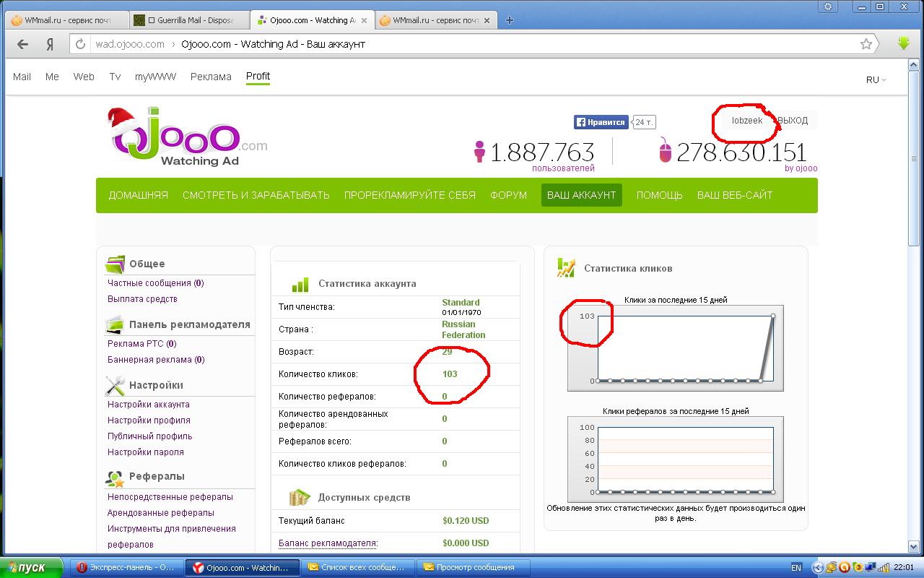
Task: Open the Реклама link in the top bar
Action: [211, 77]
